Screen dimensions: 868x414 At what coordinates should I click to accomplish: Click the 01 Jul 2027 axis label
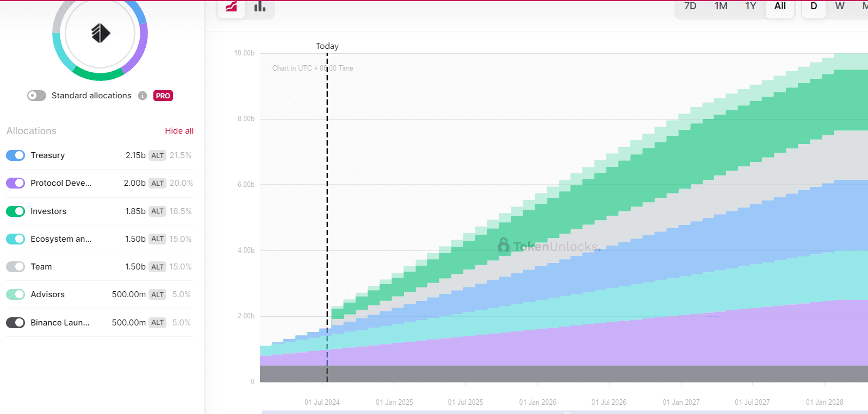pos(753,403)
